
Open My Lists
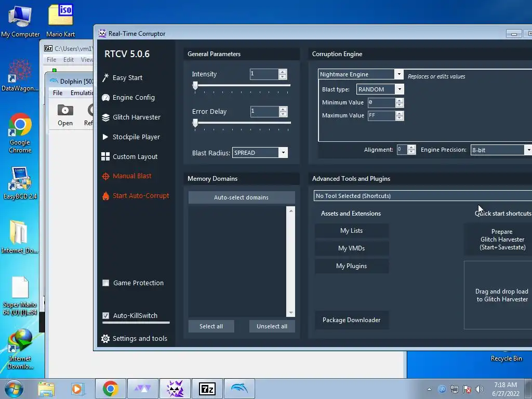(x=352, y=231)
